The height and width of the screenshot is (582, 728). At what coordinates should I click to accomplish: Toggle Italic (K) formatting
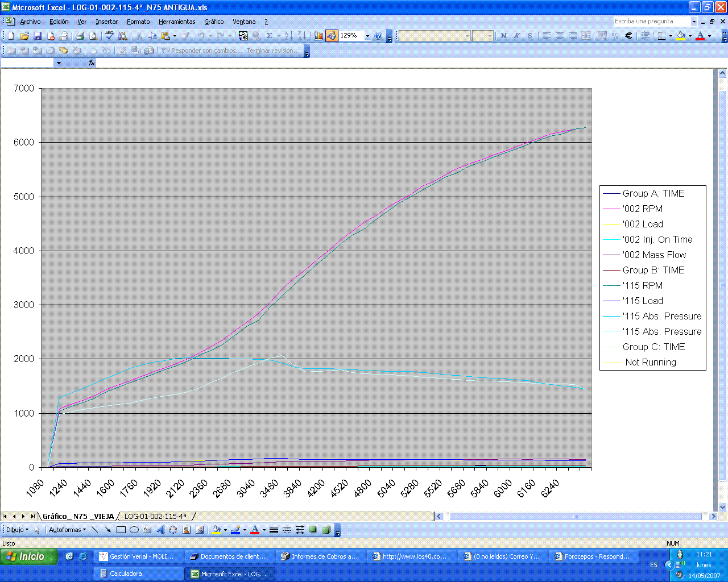point(516,36)
